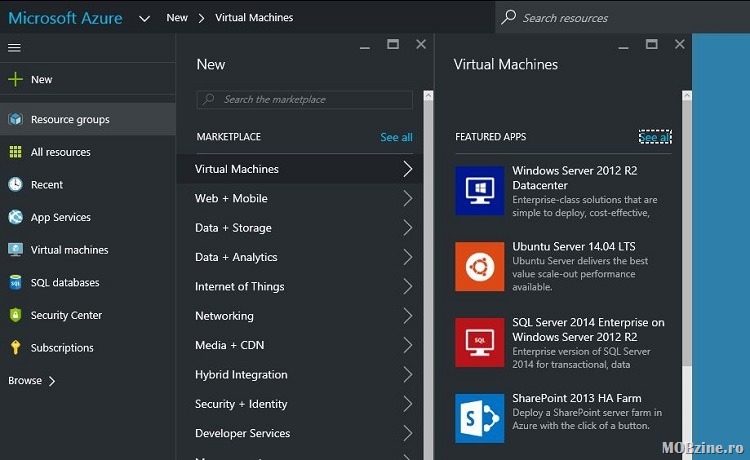
Task: Toggle the hamburger menu to collapse sidebar
Action: pos(14,47)
